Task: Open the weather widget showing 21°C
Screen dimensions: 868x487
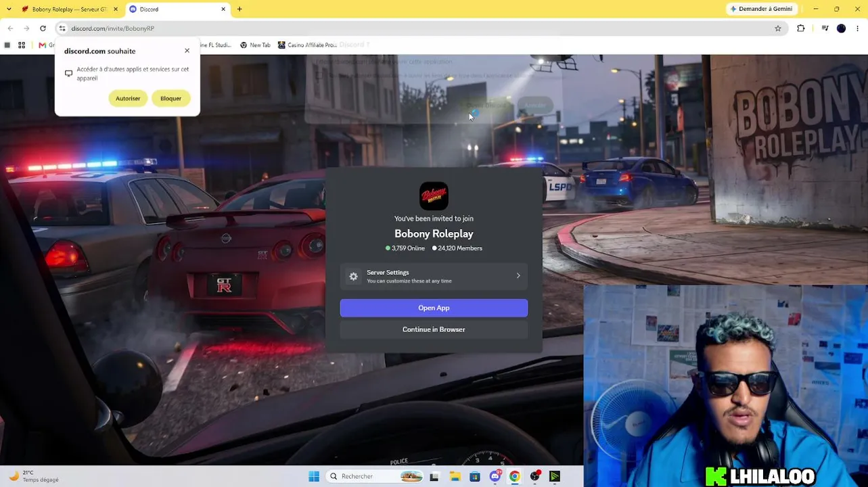Action: coord(32,476)
